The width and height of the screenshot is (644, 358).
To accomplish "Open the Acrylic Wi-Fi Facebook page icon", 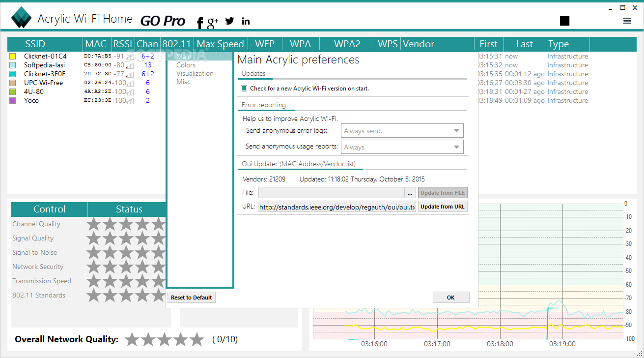I will point(200,23).
